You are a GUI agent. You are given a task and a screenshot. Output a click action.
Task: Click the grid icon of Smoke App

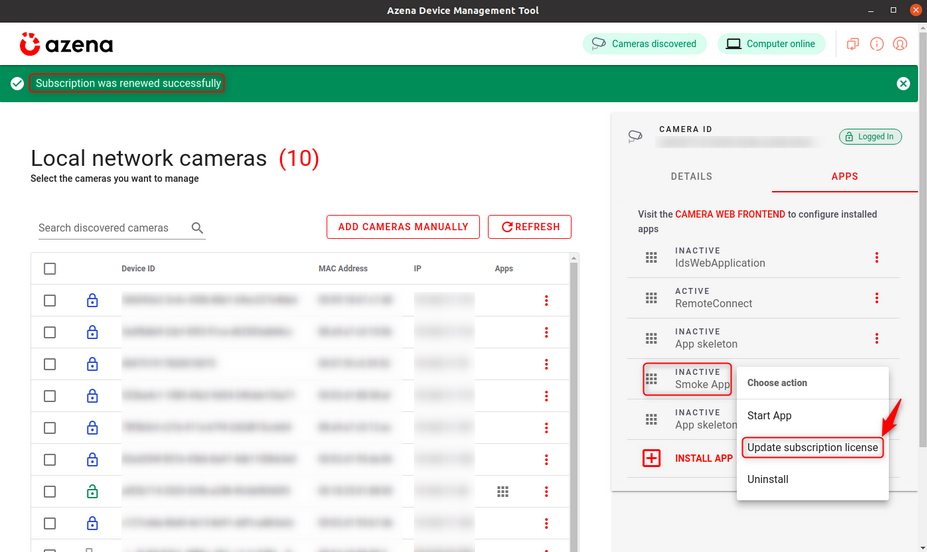[651, 379]
